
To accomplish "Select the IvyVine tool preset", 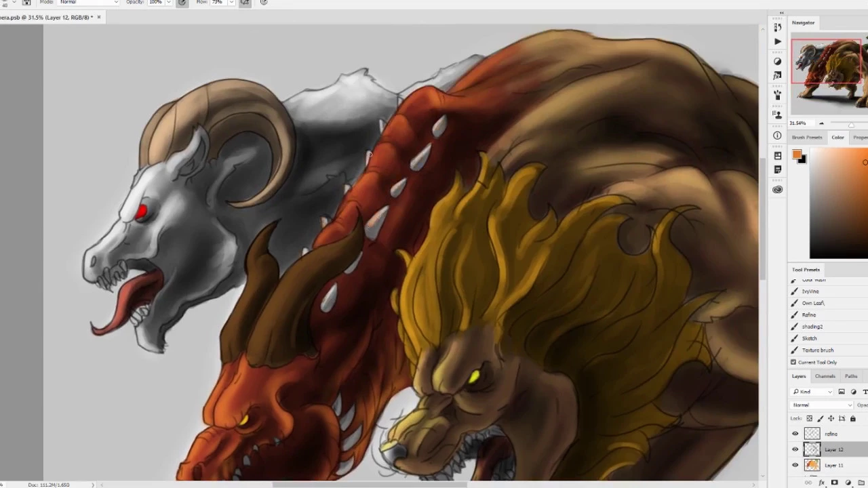I will click(828, 291).
